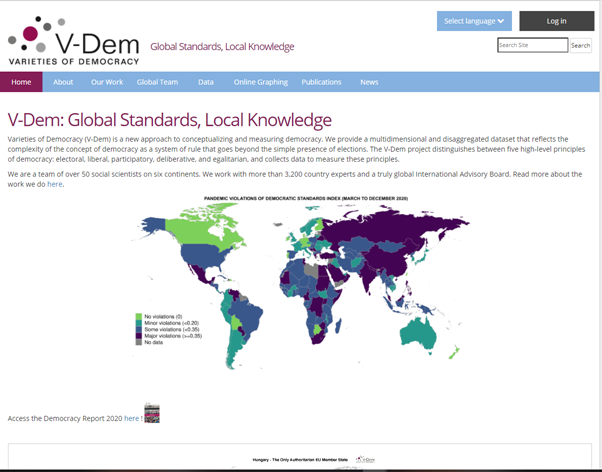Open the Democracy Report 2020 'here' link
The height and width of the screenshot is (472, 602).
click(x=131, y=418)
